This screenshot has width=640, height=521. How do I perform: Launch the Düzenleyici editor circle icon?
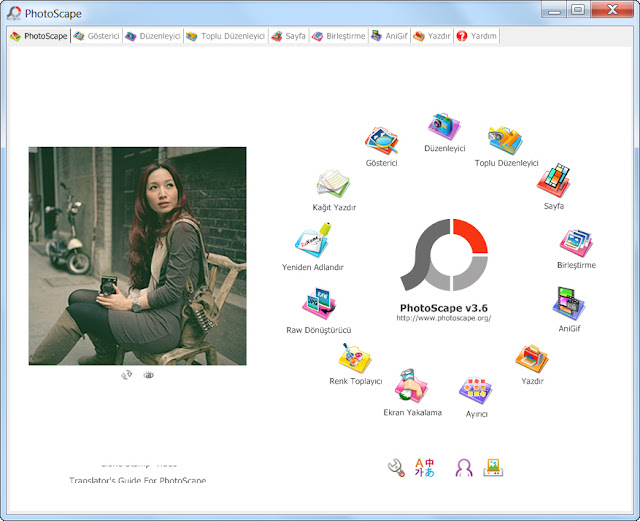pos(444,127)
